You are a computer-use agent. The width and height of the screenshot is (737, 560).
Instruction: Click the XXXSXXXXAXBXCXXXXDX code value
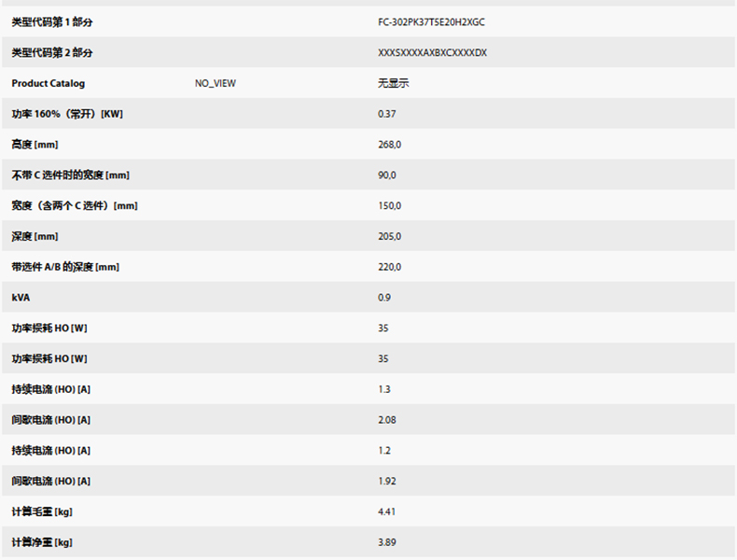point(432,52)
